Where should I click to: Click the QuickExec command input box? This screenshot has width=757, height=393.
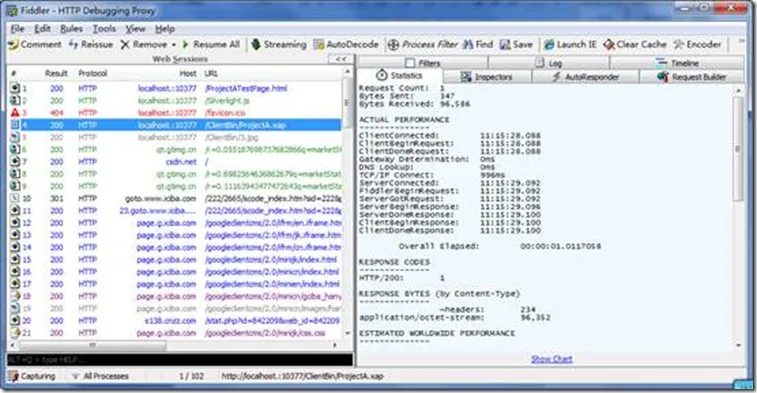point(180,360)
